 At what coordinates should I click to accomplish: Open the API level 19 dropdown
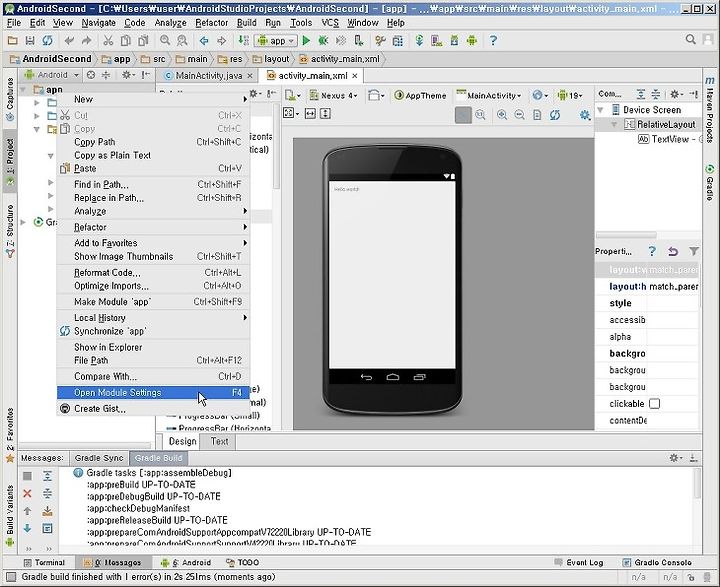click(x=570, y=96)
